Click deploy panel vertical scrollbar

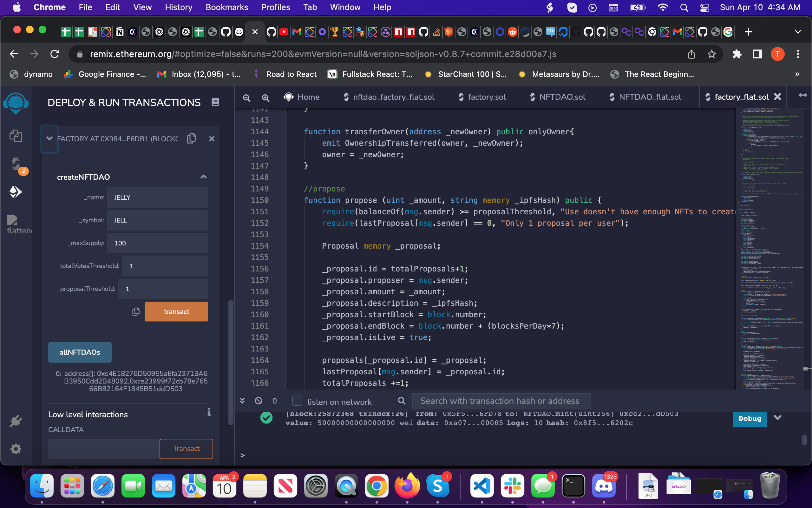pyautogui.click(x=231, y=363)
